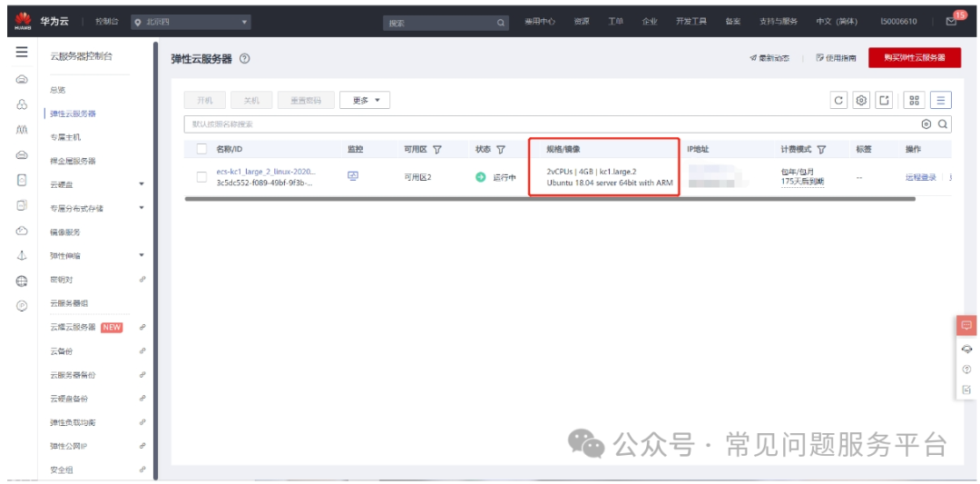The width and height of the screenshot is (980, 484).
Task: Select 总览 in the left navigation
Action: (x=57, y=90)
